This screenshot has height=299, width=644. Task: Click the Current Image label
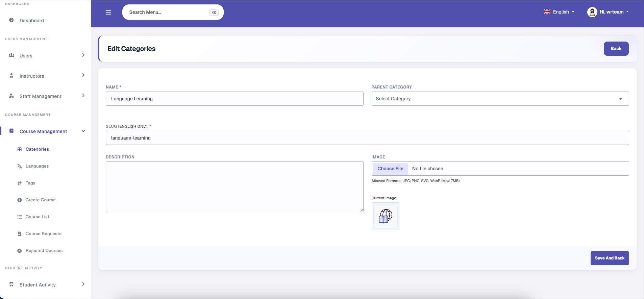click(384, 198)
